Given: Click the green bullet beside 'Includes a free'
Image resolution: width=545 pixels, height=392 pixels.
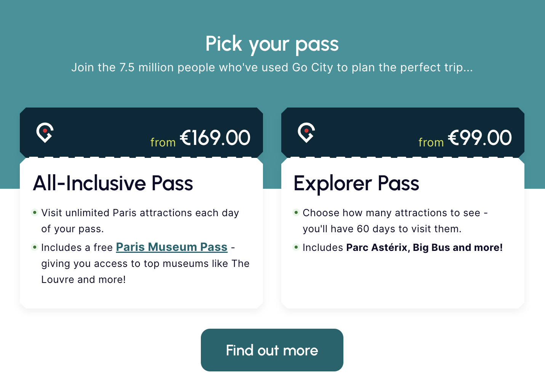Looking at the screenshot, I should pos(35,247).
